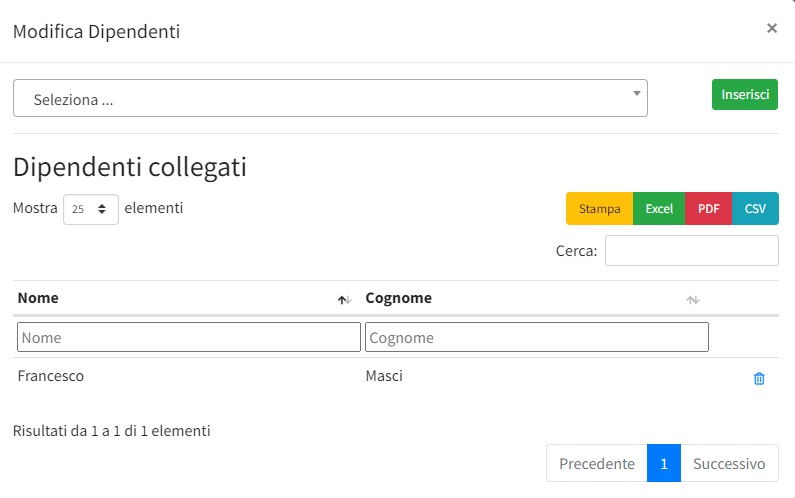
Task: Export the table to Excel
Action: coord(659,209)
